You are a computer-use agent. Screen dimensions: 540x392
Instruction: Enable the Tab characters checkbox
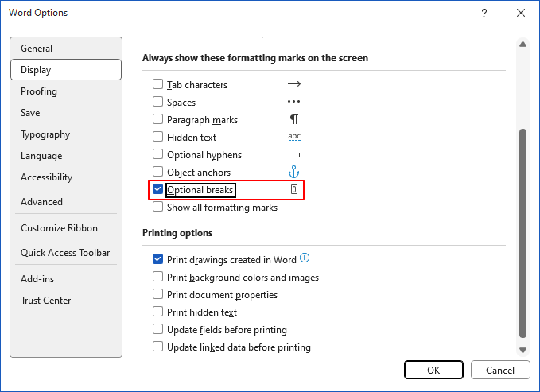click(157, 84)
